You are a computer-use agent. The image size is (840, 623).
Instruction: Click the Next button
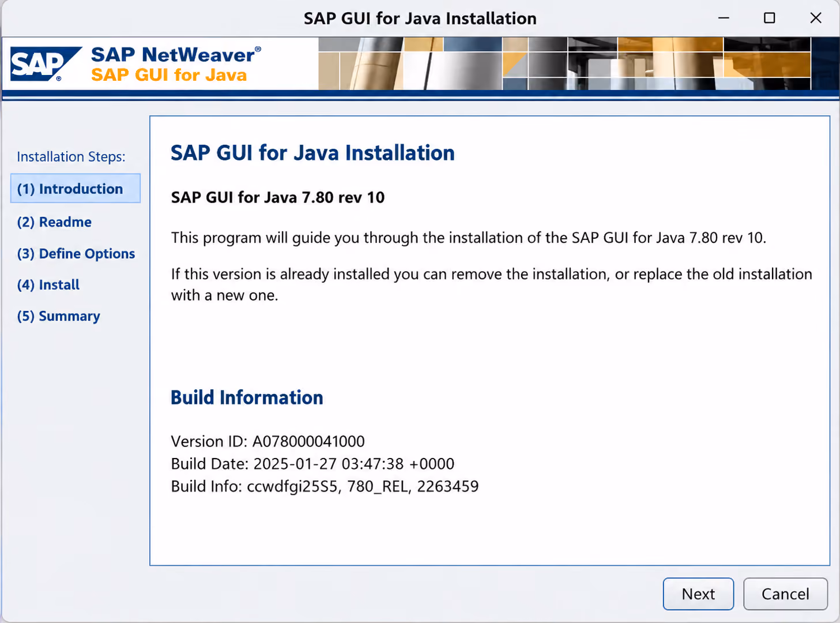pos(698,594)
